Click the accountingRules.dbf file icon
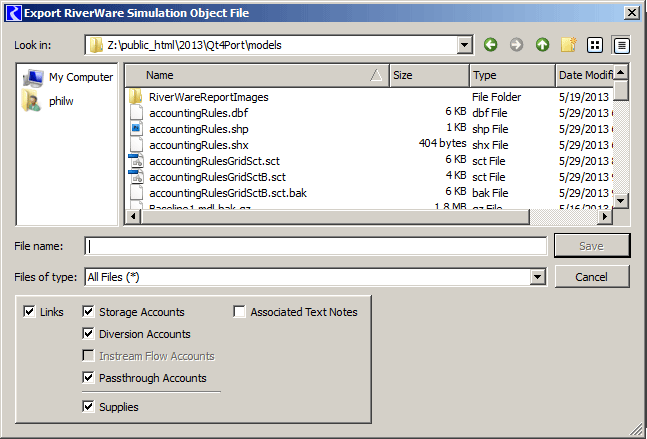Screen dimensions: 647x439 click(136, 113)
